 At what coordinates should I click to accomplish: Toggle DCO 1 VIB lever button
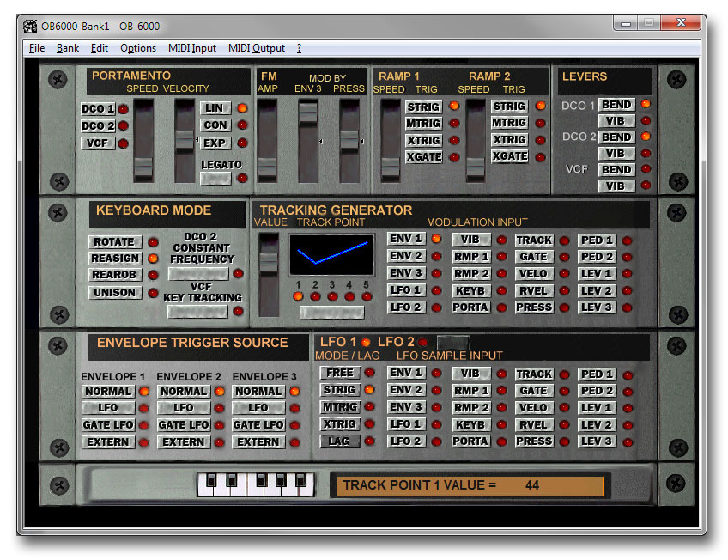coord(616,121)
